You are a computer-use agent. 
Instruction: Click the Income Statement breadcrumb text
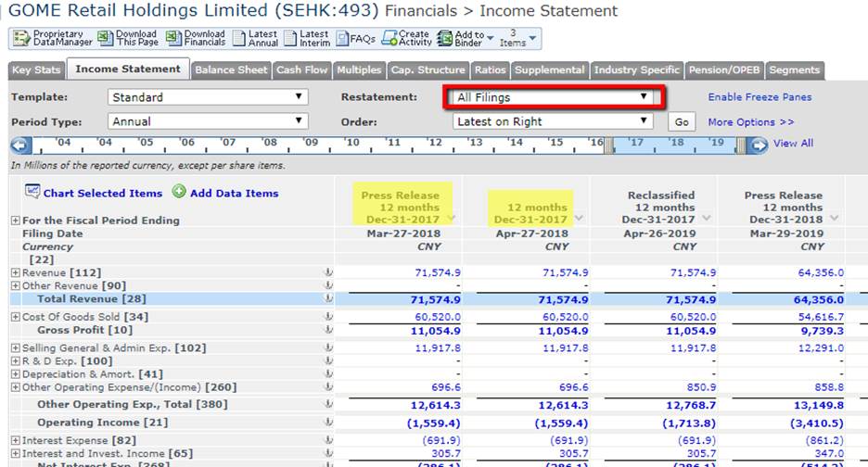[549, 10]
